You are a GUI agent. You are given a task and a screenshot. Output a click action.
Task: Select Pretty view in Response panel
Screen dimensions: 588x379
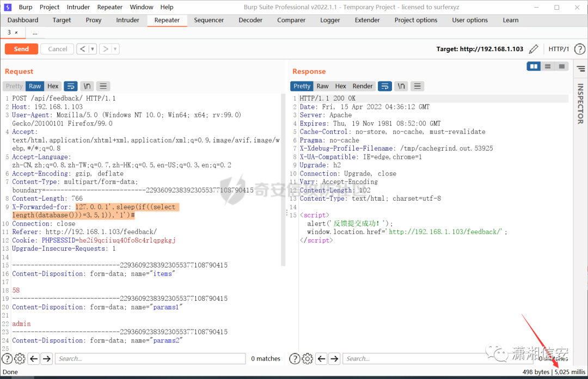(302, 86)
